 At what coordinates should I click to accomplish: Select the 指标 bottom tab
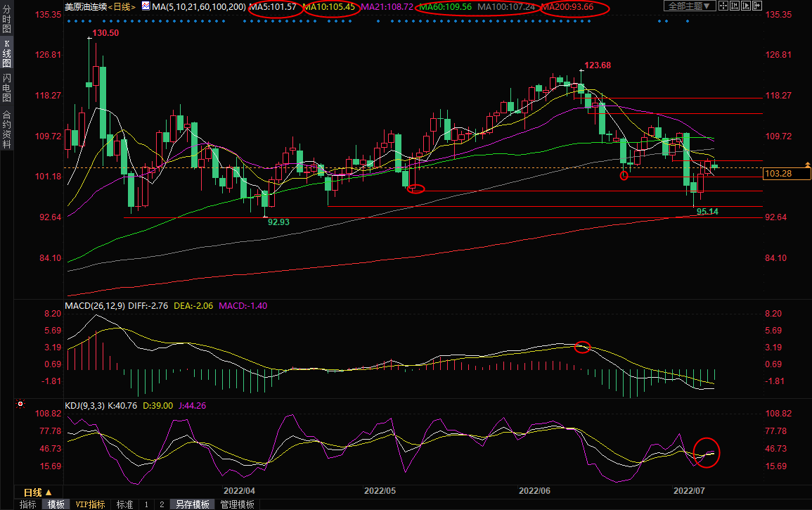27,504
